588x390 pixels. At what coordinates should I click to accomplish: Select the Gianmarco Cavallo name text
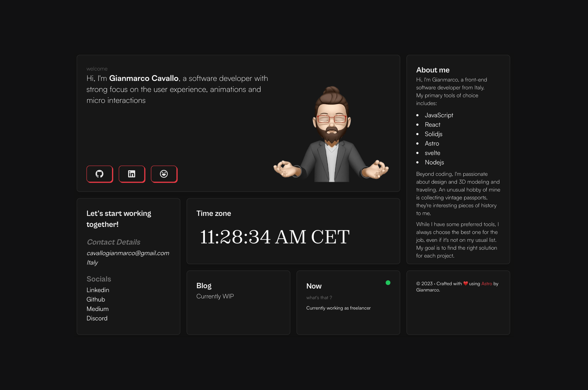(x=144, y=78)
